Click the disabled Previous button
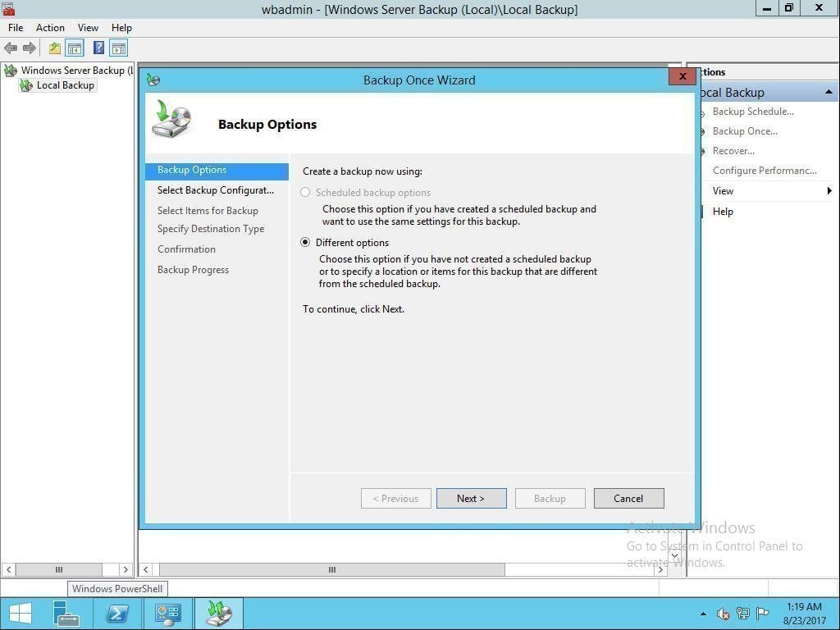The width and height of the screenshot is (840, 630). (x=396, y=498)
